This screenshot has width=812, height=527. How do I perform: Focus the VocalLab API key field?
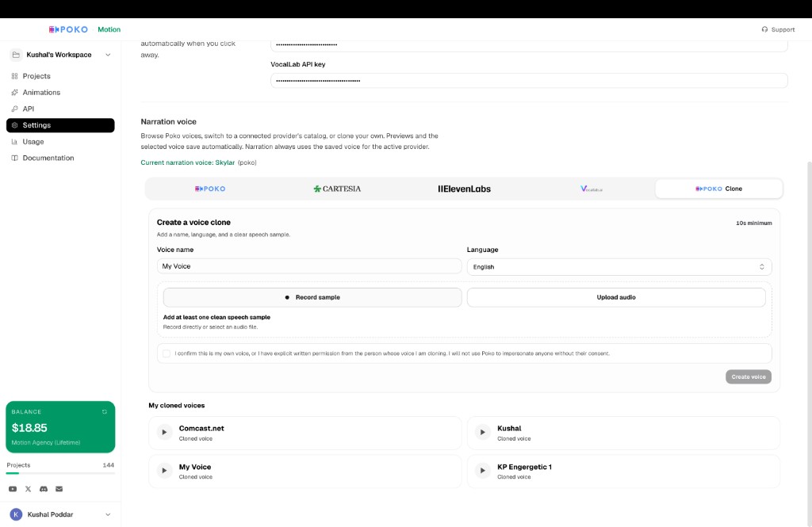529,81
